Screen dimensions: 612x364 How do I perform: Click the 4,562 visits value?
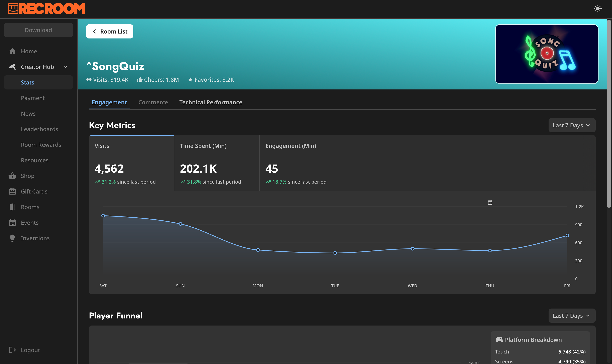(109, 168)
